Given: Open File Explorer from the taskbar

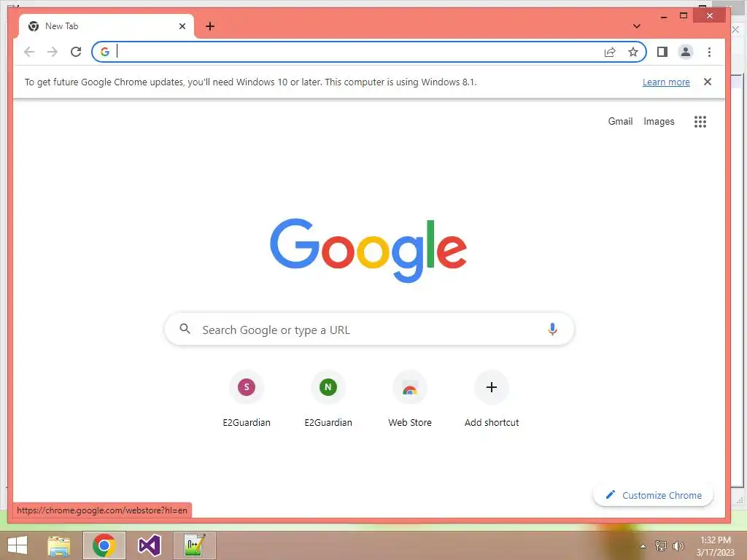Looking at the screenshot, I should [59, 545].
